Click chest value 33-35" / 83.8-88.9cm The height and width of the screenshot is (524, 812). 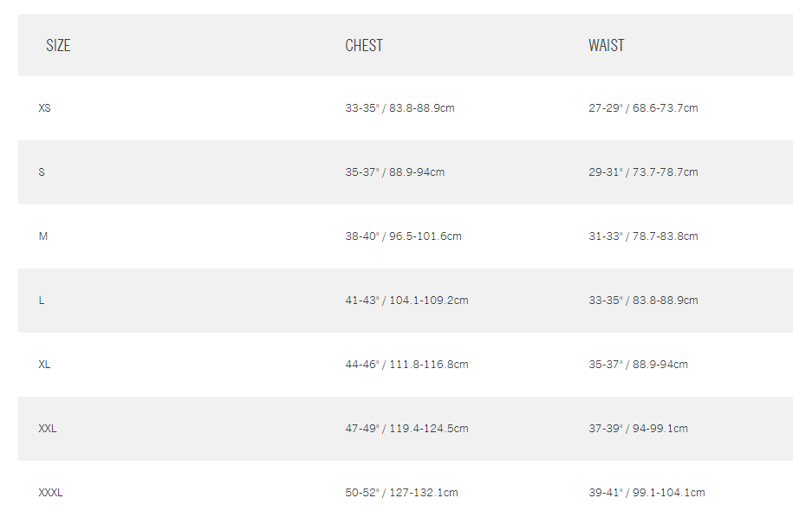tap(400, 108)
